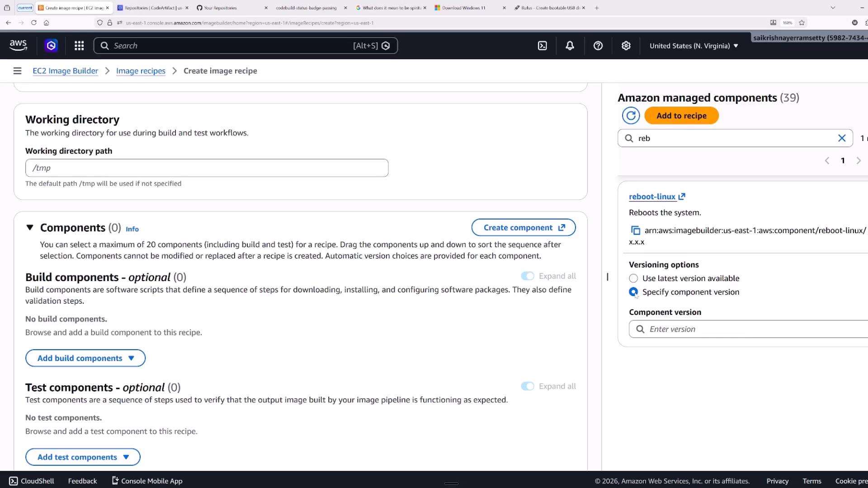Go to EC2 Image Builder breadcrumb
Image resolution: width=868 pixels, height=488 pixels.
(65, 71)
